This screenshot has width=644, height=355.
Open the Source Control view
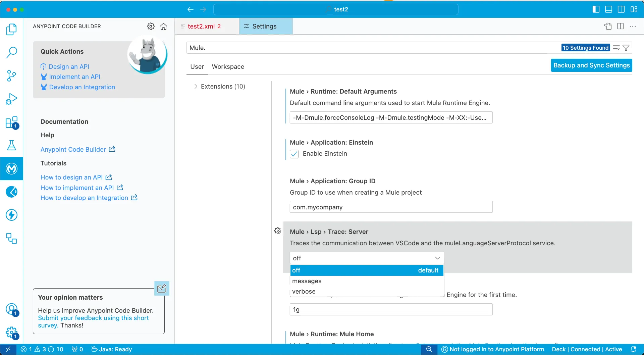11,76
